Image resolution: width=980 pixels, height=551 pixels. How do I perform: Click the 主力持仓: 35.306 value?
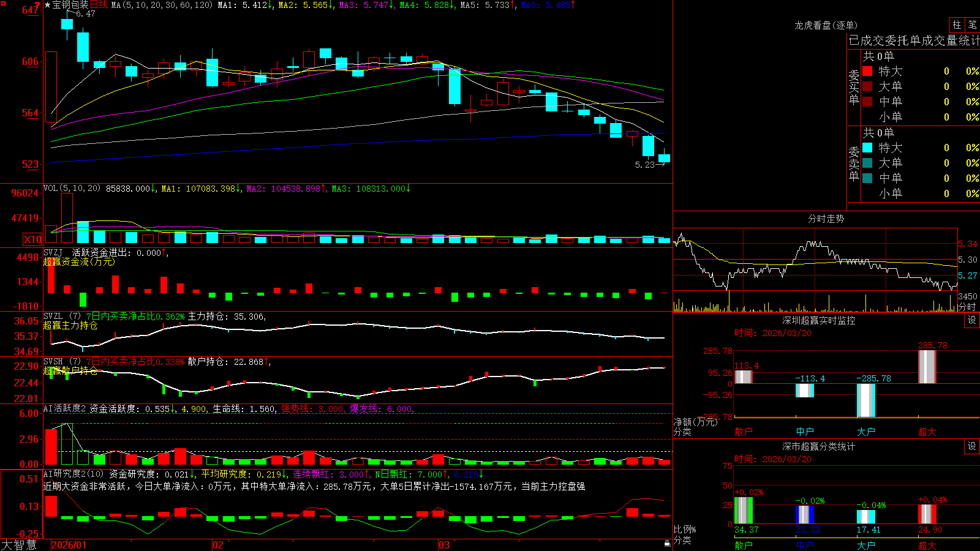coord(226,317)
